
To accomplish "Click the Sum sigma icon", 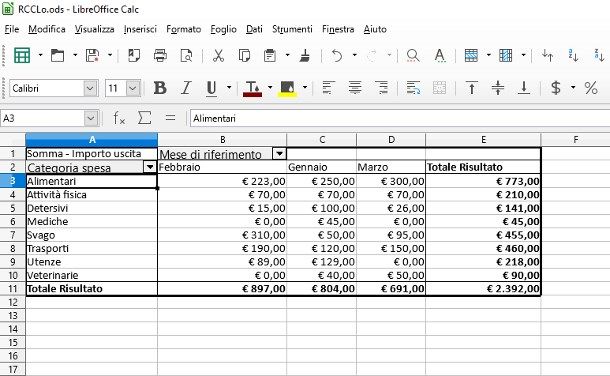I will pos(144,118).
